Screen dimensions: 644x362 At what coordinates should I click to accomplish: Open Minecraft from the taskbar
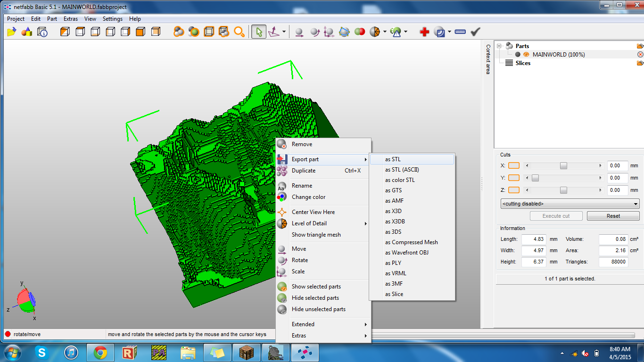click(x=246, y=353)
